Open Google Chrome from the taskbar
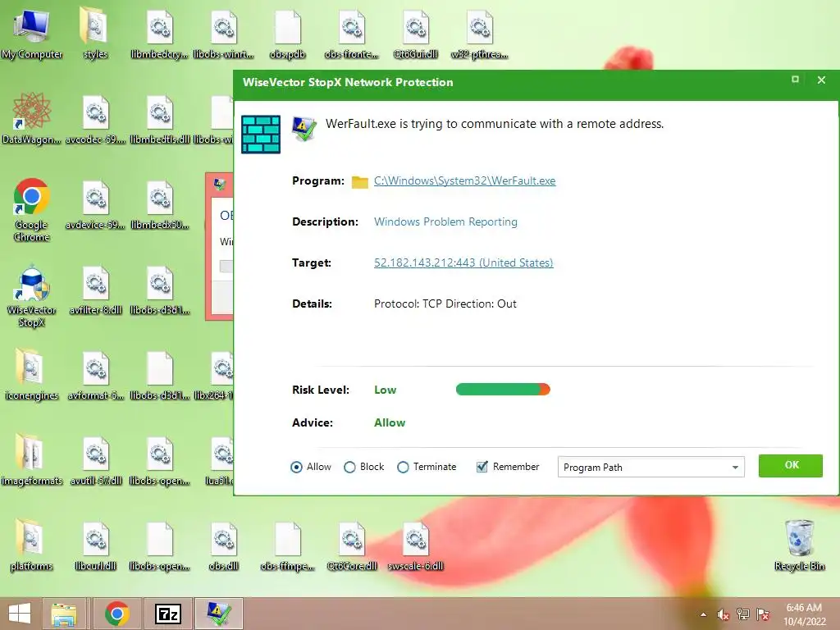This screenshot has width=840, height=630. [x=117, y=614]
